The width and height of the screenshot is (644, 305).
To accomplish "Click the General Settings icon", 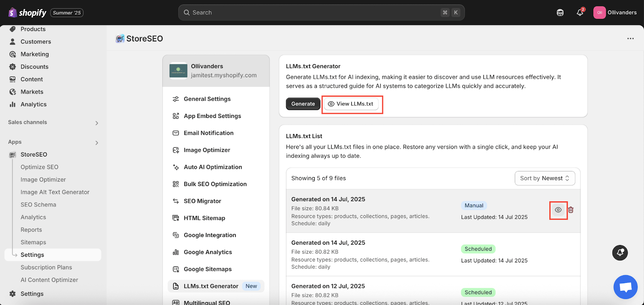I will [x=176, y=99].
